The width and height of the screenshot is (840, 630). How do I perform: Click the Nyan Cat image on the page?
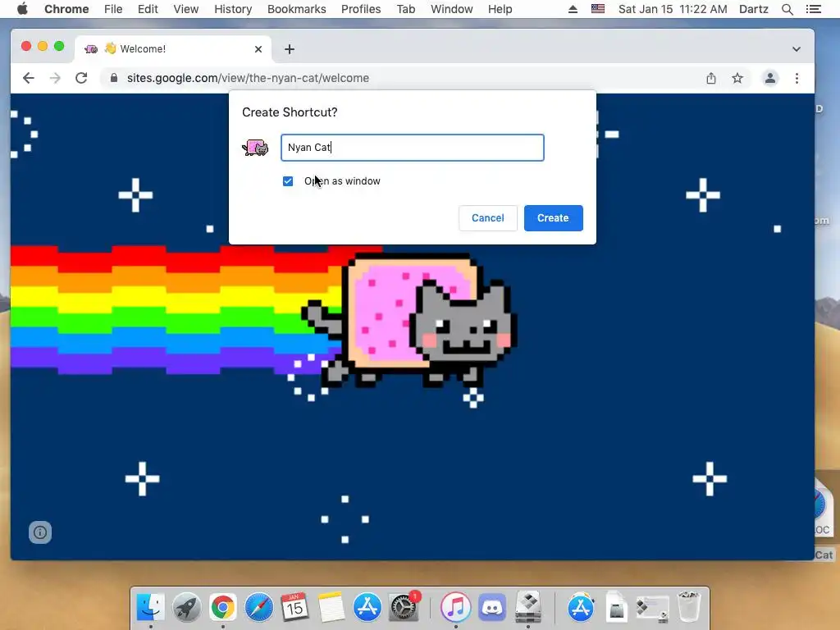[410, 321]
